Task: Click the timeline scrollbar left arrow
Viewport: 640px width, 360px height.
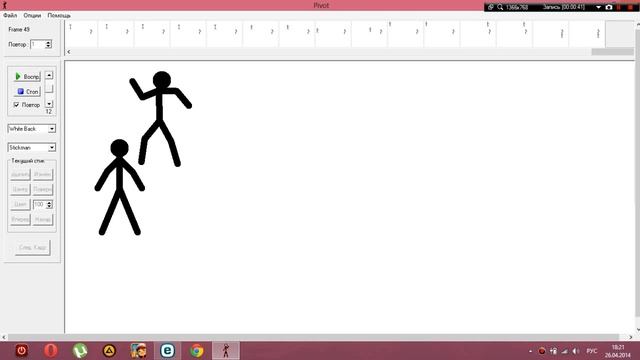Action: (x=69, y=52)
